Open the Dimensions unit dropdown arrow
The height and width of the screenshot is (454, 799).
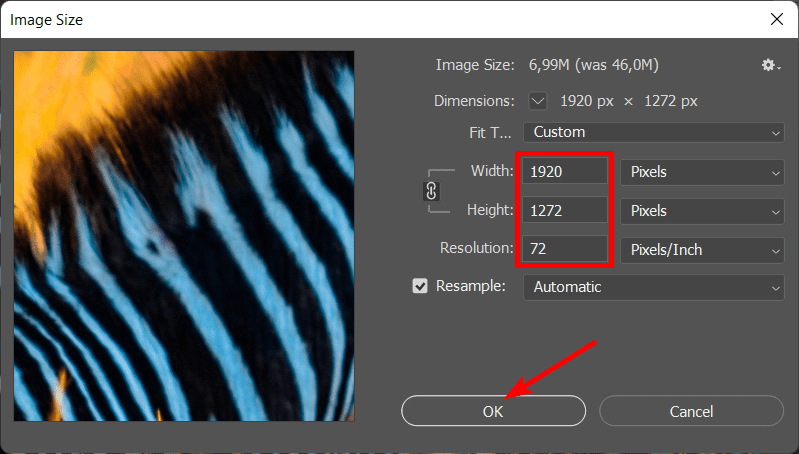tap(538, 101)
